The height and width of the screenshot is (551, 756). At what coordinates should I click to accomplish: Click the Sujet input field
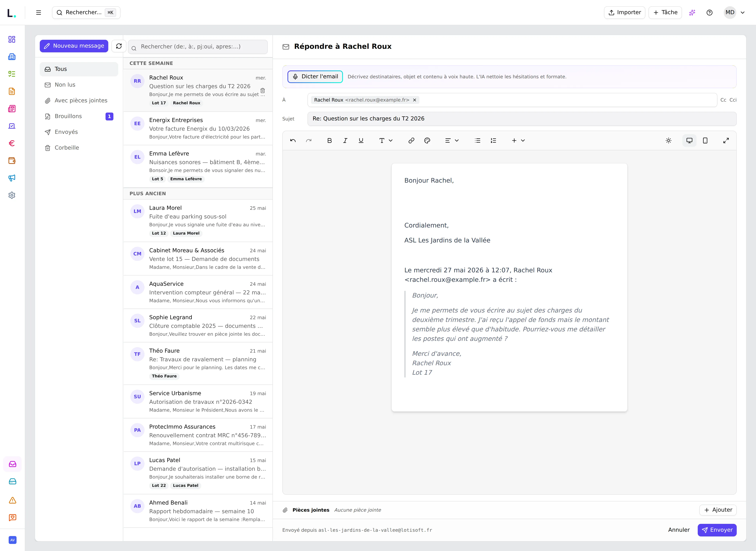click(522, 119)
